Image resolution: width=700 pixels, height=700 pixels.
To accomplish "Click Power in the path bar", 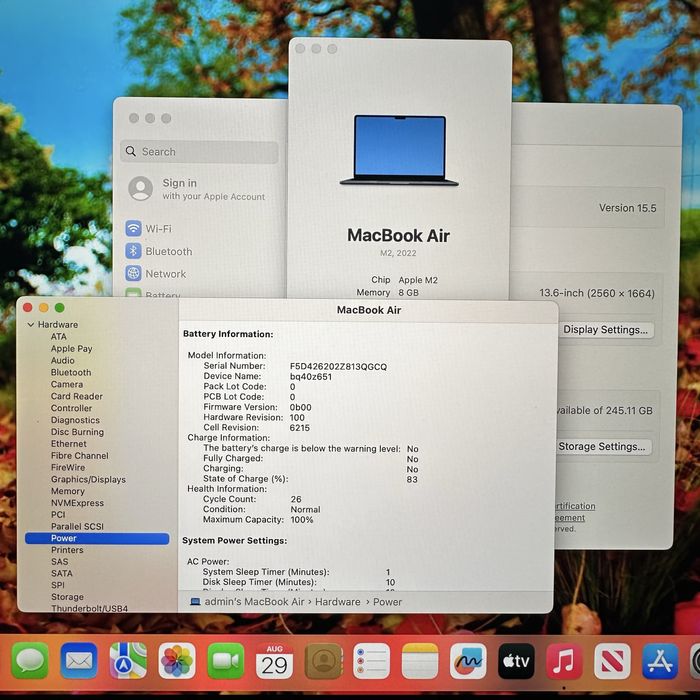I will [388, 602].
